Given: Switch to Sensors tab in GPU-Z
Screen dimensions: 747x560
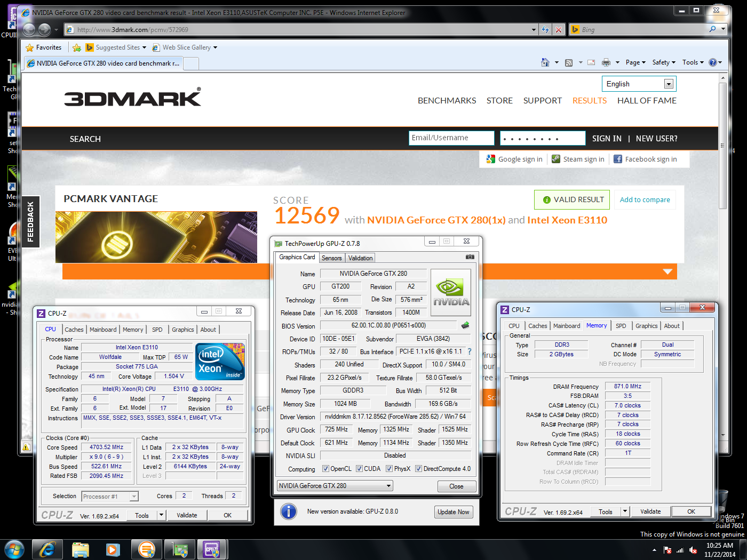Looking at the screenshot, I should [x=331, y=258].
